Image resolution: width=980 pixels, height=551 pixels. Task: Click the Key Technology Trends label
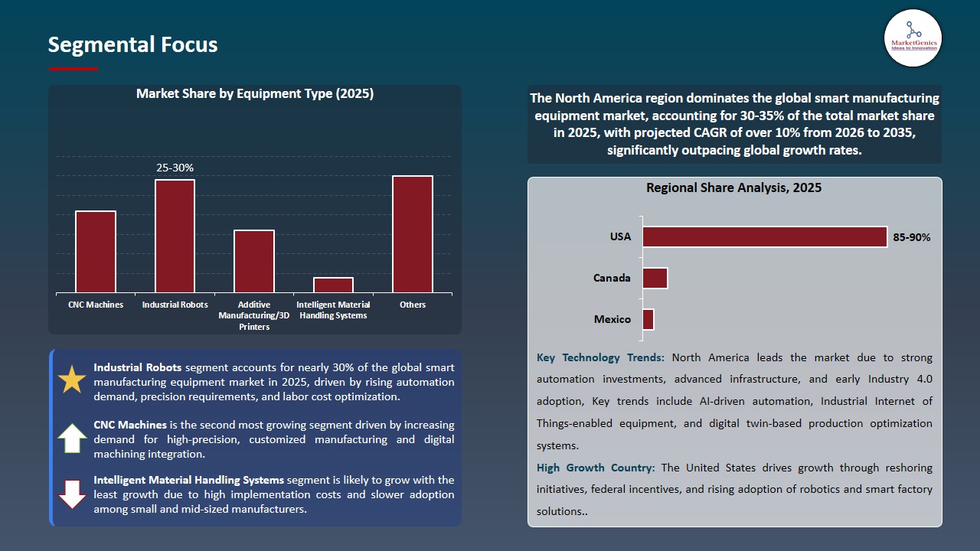click(x=601, y=357)
